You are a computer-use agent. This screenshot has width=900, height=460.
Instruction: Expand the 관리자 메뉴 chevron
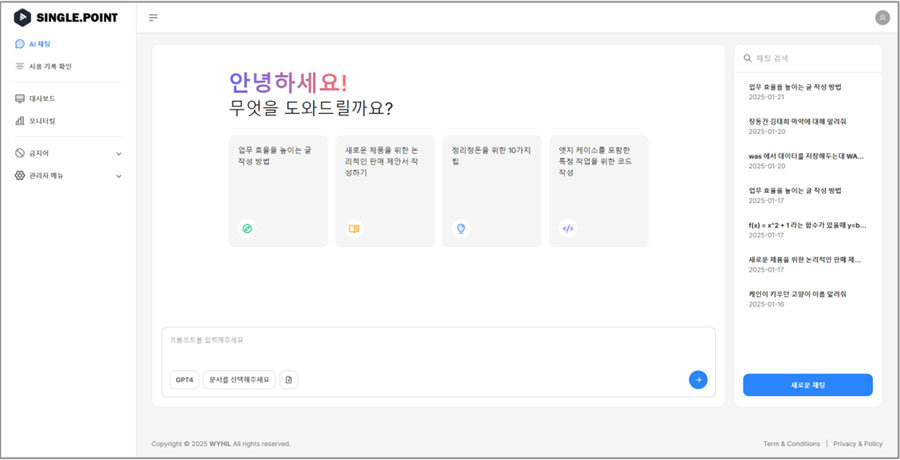pos(119,176)
